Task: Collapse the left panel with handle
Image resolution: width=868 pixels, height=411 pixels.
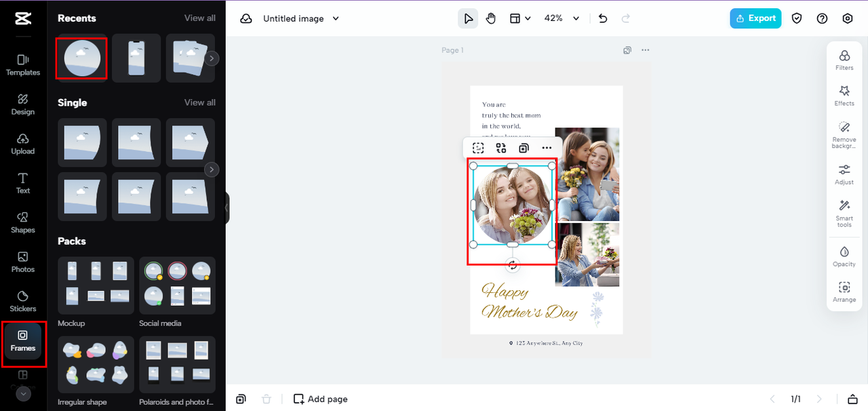Action: (x=227, y=208)
